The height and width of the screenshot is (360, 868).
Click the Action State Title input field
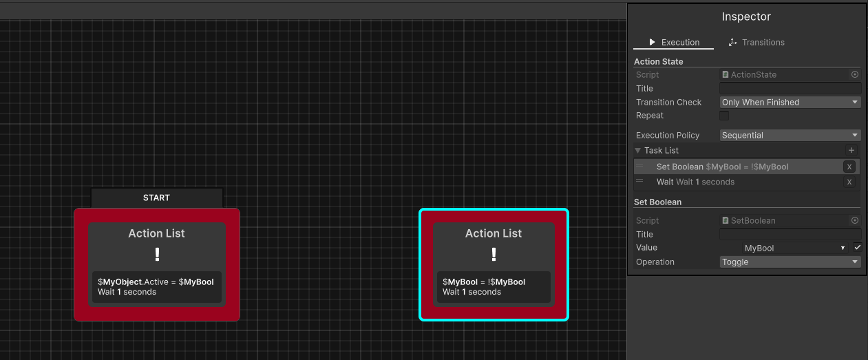tap(790, 89)
